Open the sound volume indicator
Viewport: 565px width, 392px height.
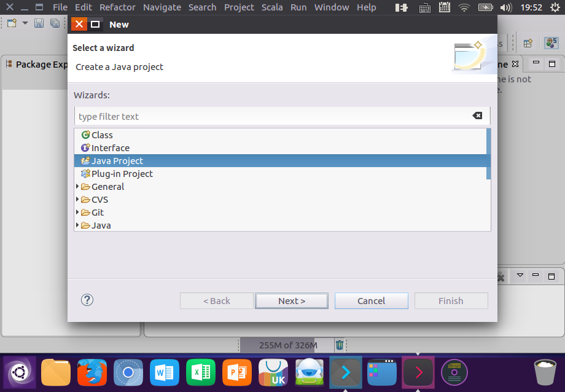point(506,7)
